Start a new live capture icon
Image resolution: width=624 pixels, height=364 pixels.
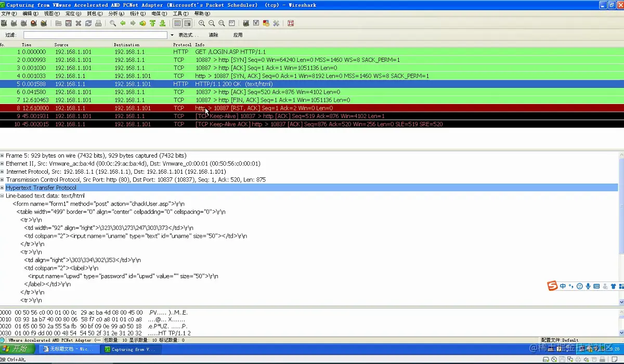24,23
